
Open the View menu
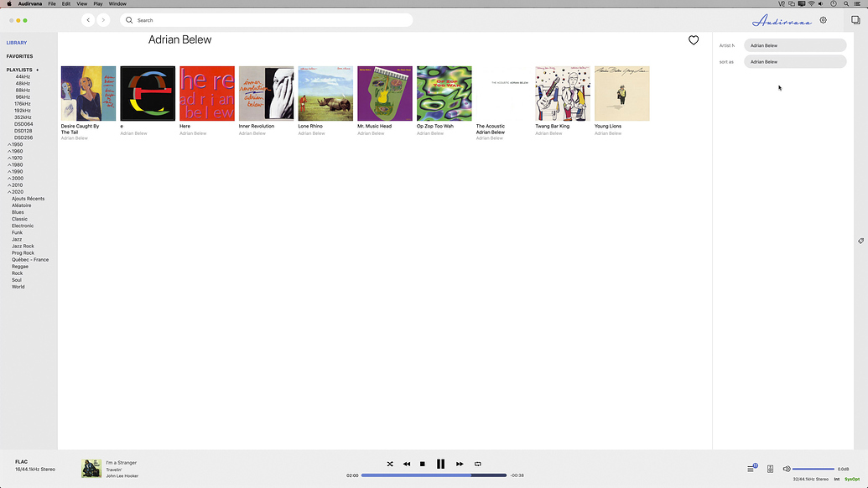82,4
